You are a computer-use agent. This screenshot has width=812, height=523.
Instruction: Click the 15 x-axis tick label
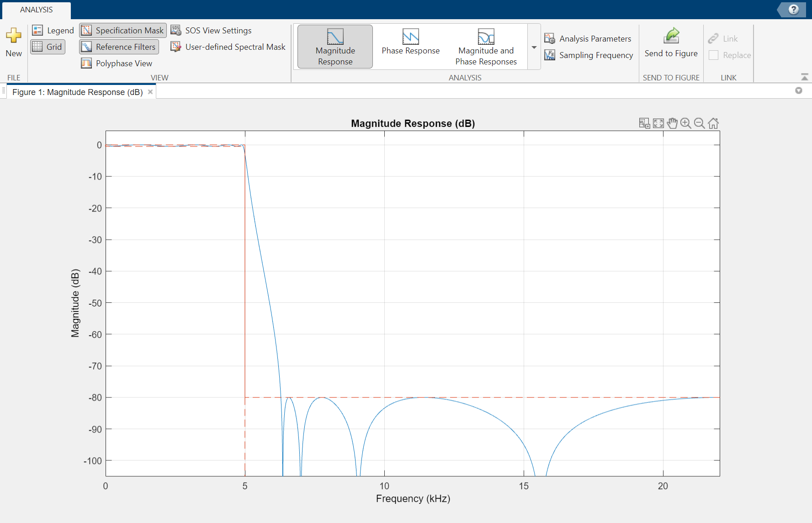point(524,486)
